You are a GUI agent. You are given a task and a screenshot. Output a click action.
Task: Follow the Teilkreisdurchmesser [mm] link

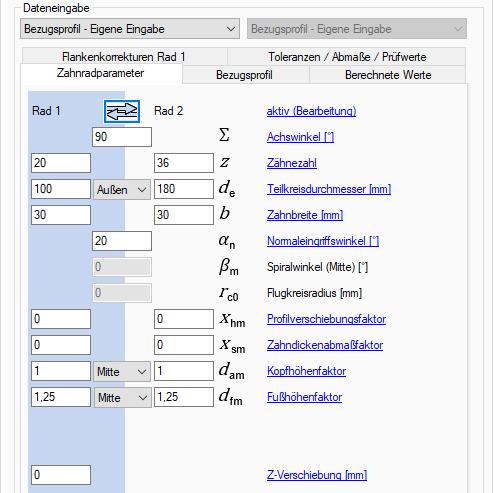329,189
